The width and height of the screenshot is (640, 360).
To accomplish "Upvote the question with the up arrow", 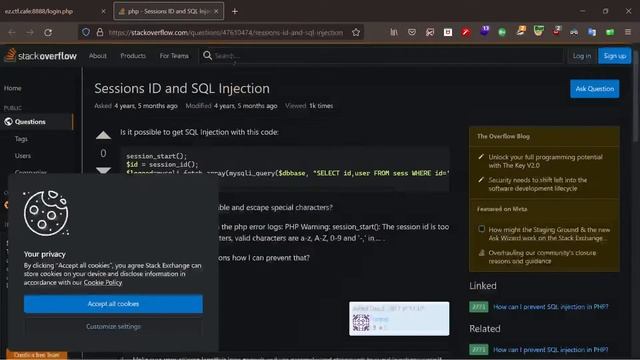I will point(103,135).
